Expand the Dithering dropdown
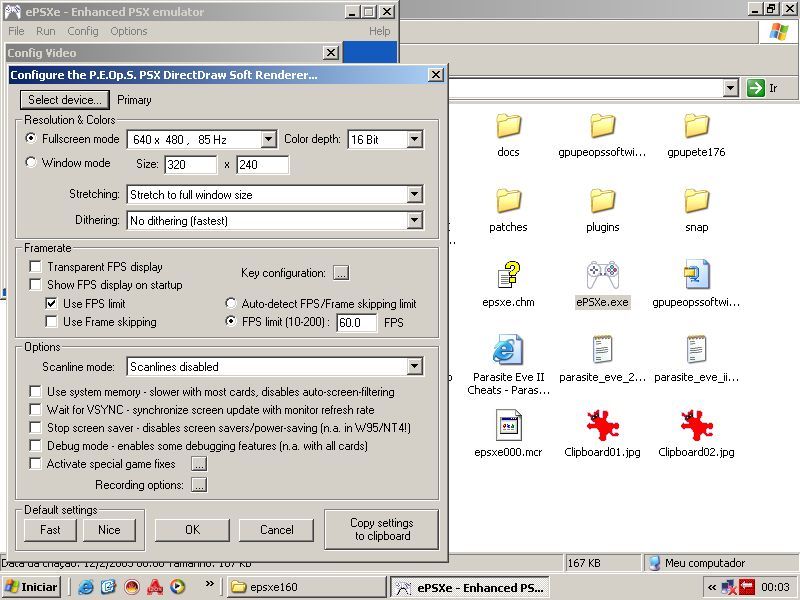800x600 pixels. [414, 220]
